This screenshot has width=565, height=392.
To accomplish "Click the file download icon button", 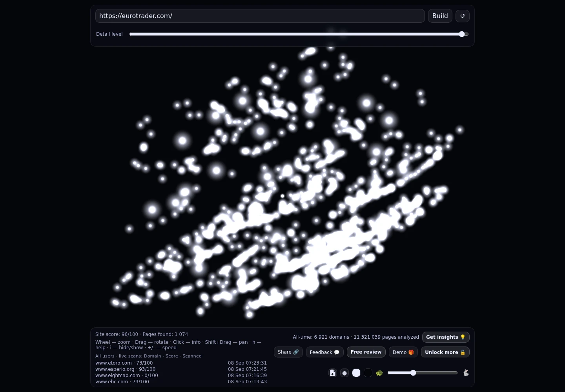I will pyautogui.click(x=333, y=373).
